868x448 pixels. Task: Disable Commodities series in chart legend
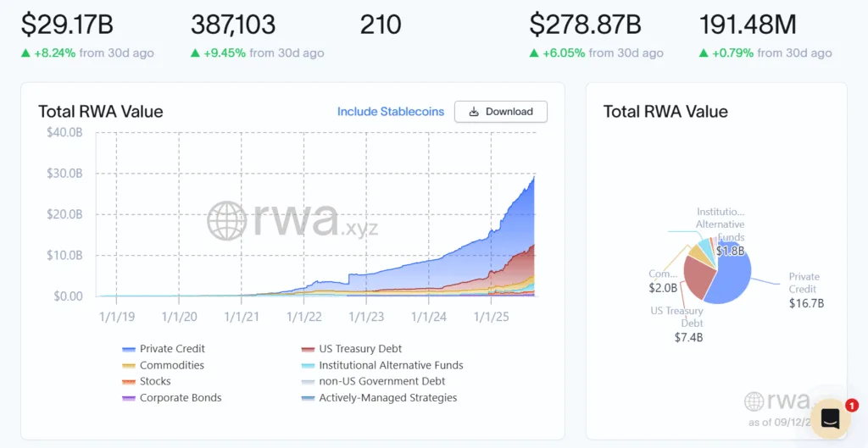(171, 365)
